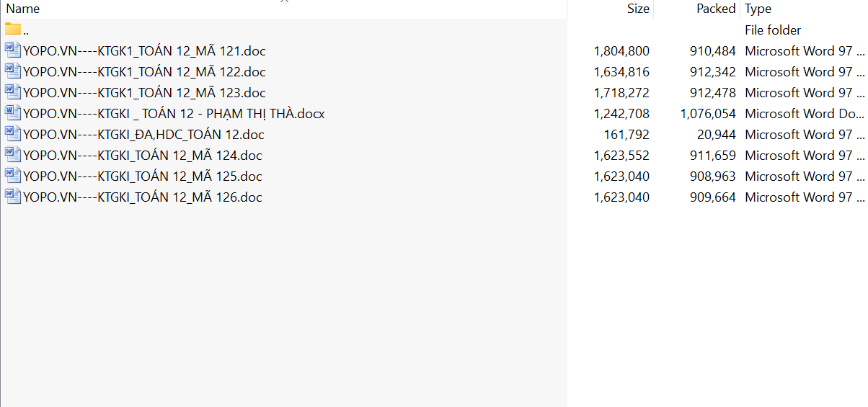The image size is (868, 407).
Task: Sort by the Type column header
Action: point(758,9)
